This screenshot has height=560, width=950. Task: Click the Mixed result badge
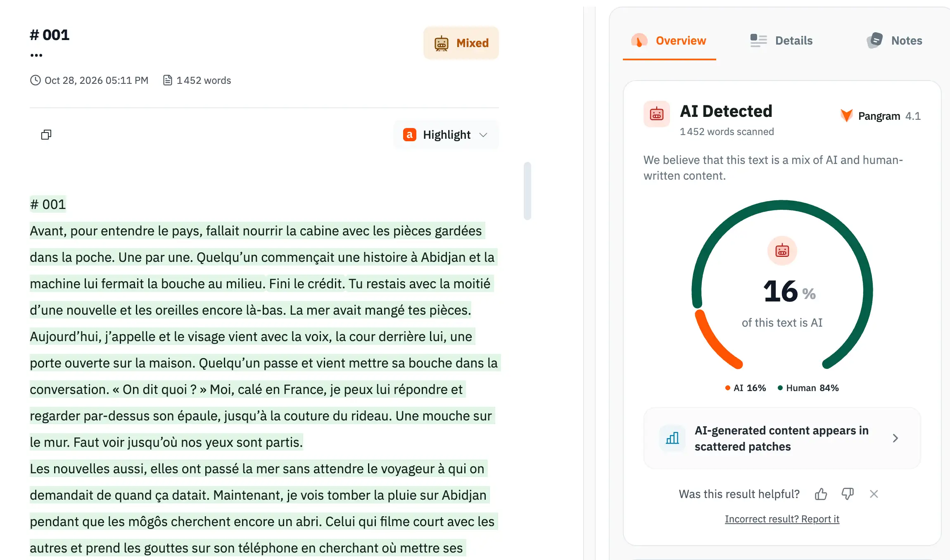click(461, 43)
